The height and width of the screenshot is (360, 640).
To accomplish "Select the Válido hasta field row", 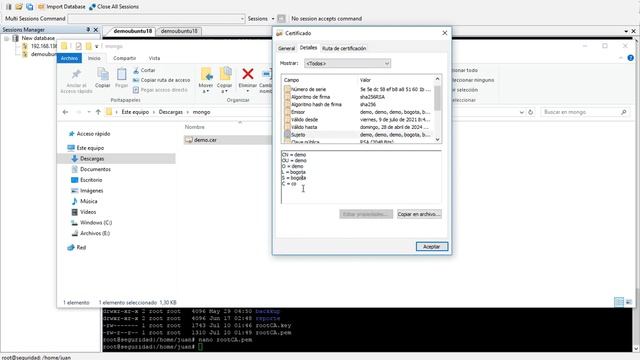I will [x=358, y=127].
